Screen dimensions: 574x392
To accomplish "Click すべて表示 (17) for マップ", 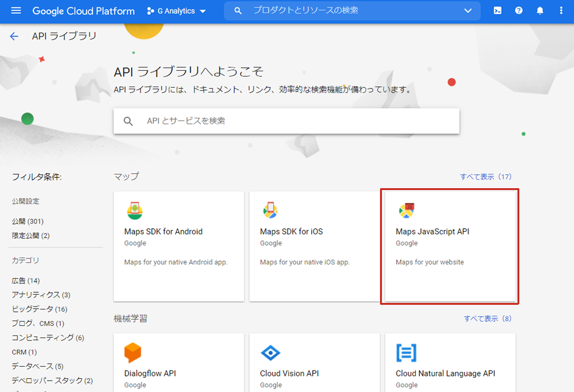I will [486, 177].
